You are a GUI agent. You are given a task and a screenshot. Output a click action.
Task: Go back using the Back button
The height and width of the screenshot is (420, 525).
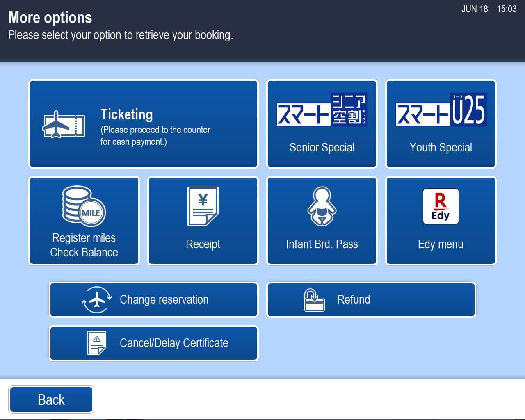51,399
